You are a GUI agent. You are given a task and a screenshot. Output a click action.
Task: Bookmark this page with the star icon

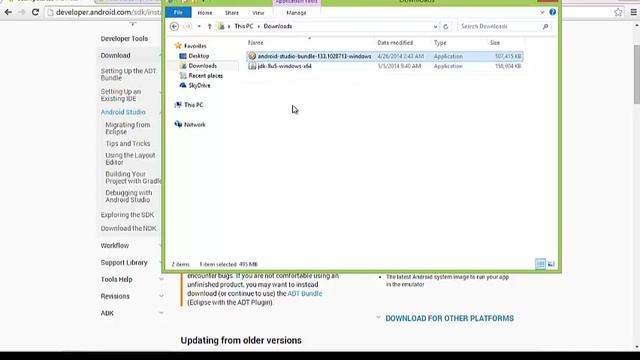coord(618,12)
